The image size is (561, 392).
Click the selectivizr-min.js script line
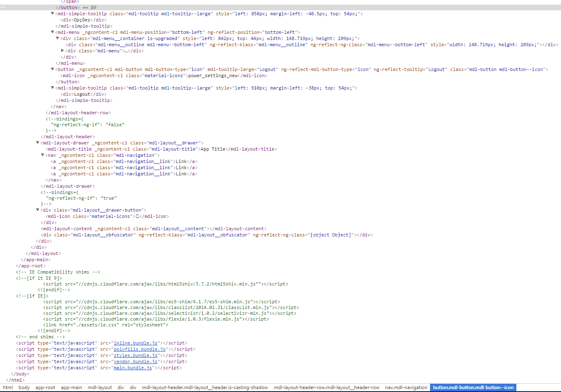170,313
